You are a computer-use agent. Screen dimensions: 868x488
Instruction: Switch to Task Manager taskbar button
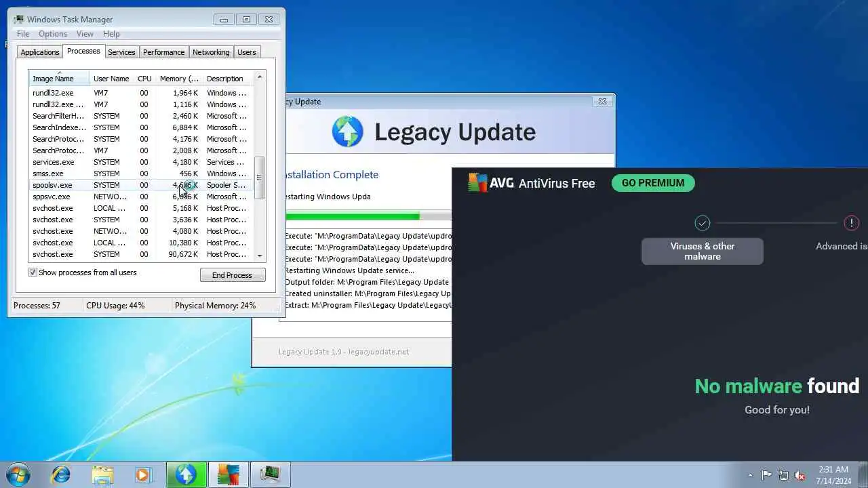(270, 474)
